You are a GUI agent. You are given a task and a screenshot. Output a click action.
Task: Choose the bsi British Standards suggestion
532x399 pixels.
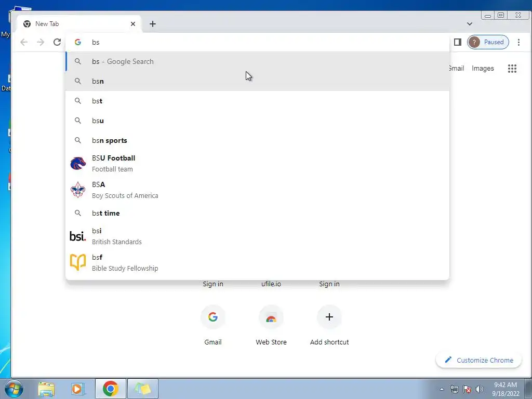[x=257, y=236]
